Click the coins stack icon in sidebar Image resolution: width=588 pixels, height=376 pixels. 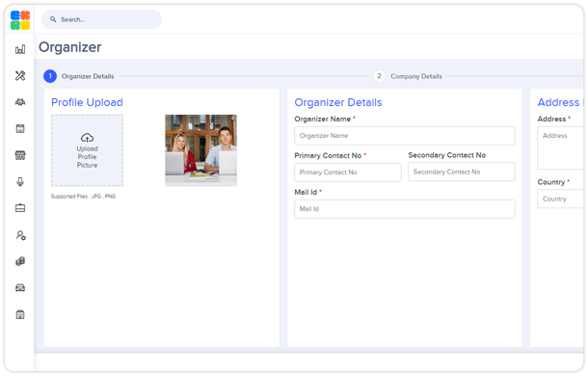pyautogui.click(x=20, y=261)
